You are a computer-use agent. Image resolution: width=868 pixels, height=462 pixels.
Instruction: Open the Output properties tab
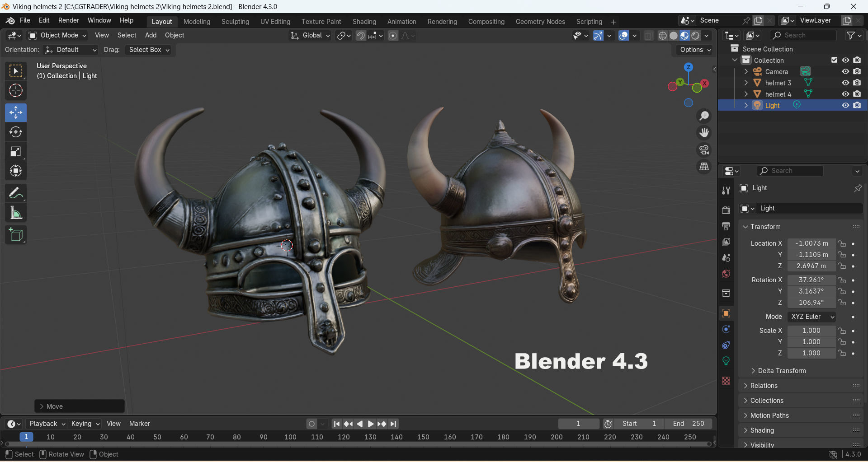click(726, 226)
